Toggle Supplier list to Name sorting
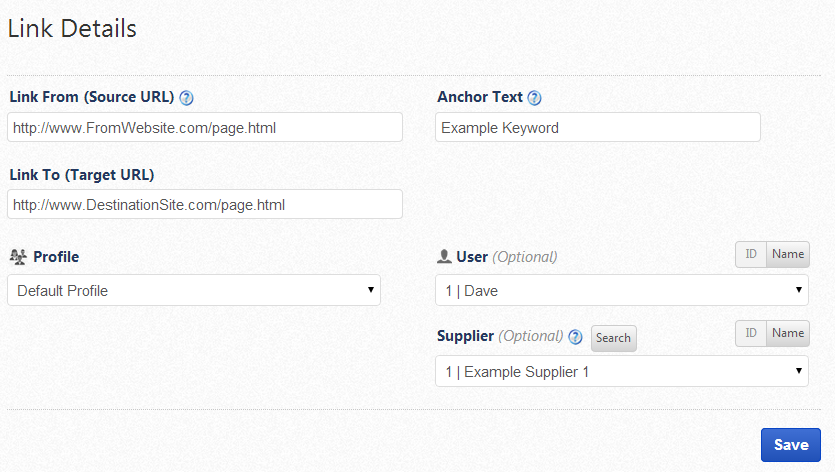Image resolution: width=835 pixels, height=472 pixels. [x=788, y=334]
